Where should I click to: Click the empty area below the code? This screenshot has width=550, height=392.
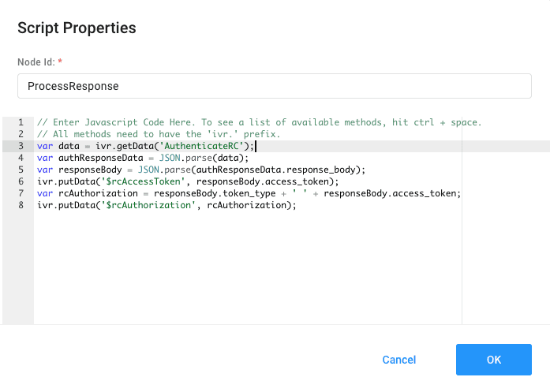pos(245,268)
